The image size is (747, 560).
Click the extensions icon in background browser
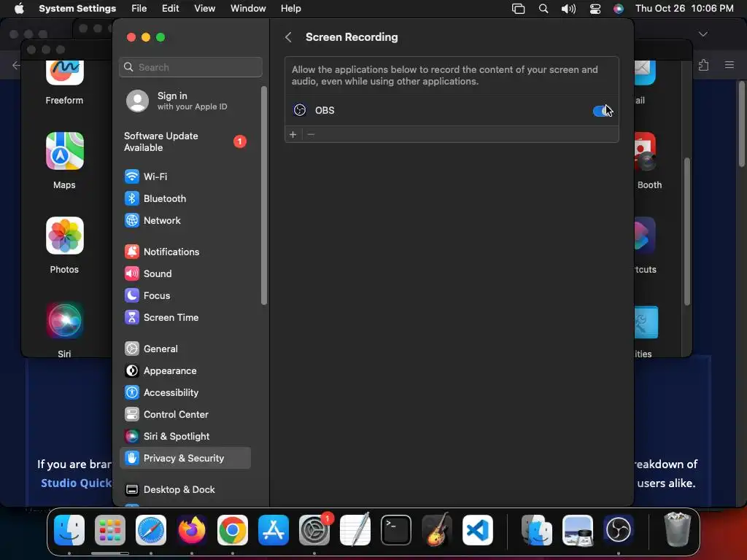(x=704, y=65)
